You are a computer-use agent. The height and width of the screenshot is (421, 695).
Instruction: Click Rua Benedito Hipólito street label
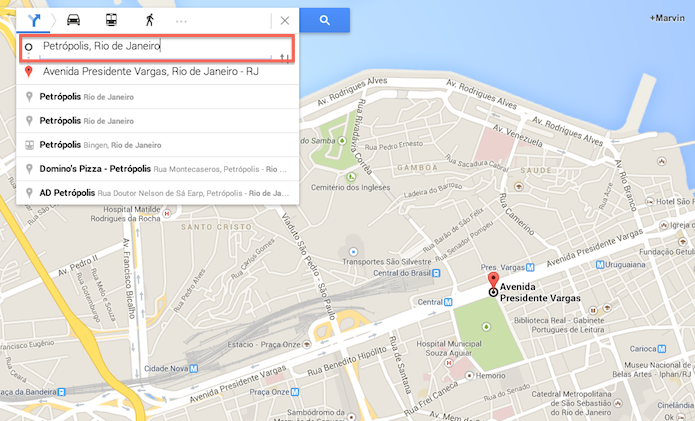pos(347,361)
